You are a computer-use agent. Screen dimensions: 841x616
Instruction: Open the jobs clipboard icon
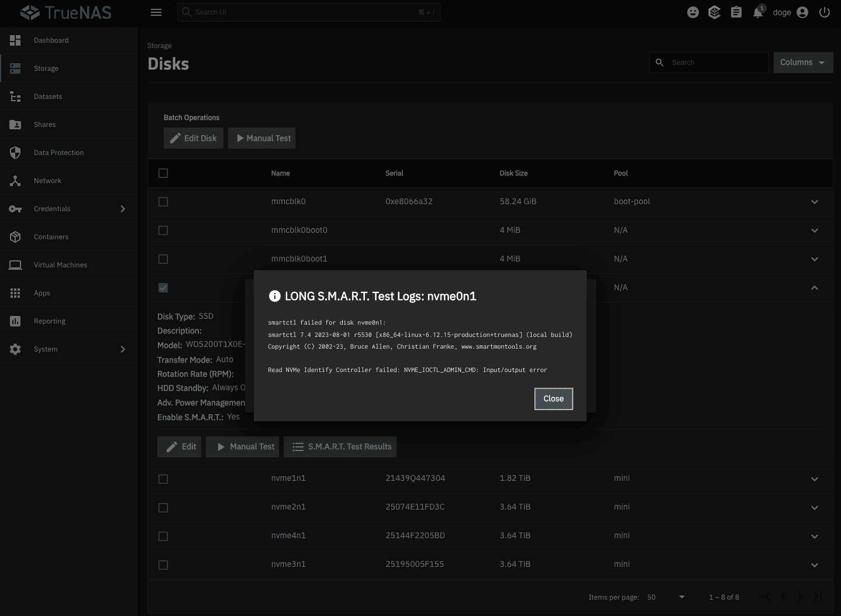click(x=736, y=12)
